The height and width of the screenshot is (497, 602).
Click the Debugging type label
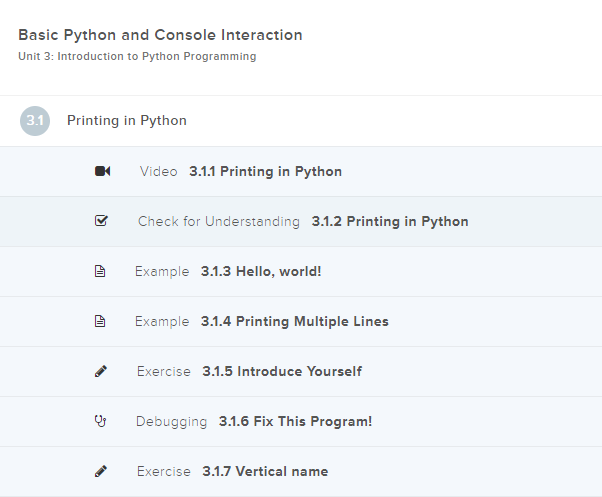click(171, 421)
